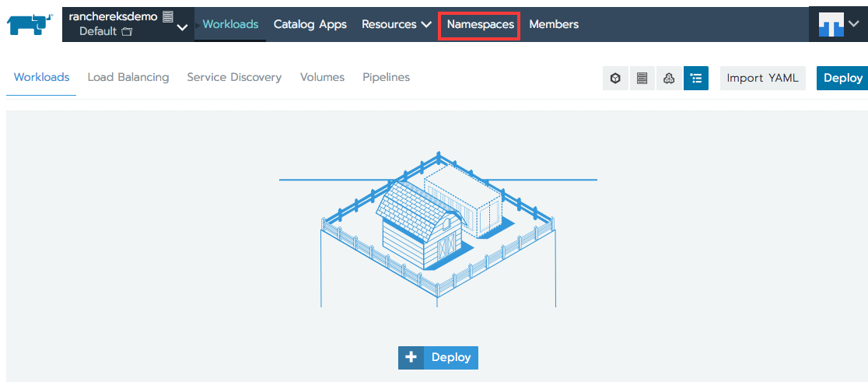
Task: Switch to the nodes view icon
Action: (x=642, y=78)
